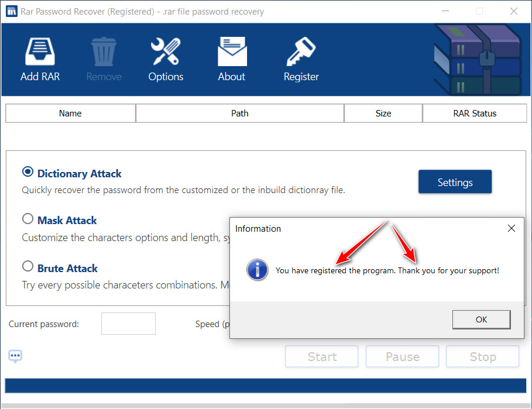This screenshot has width=532, height=409.
Task: Click the Current password field
Action: tap(128, 324)
